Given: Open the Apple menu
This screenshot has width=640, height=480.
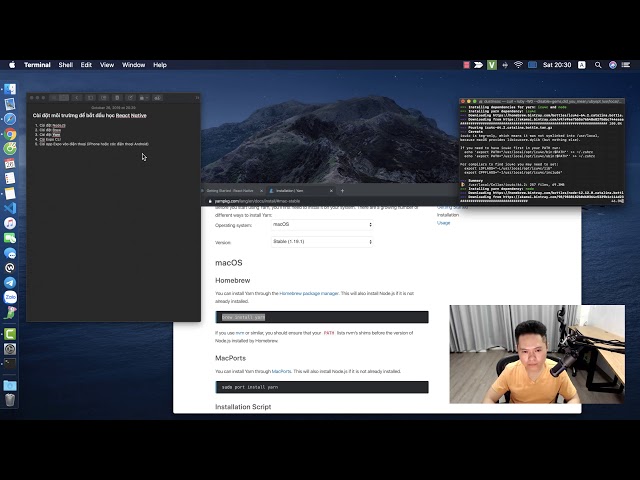Looking at the screenshot, I should click(12, 65).
